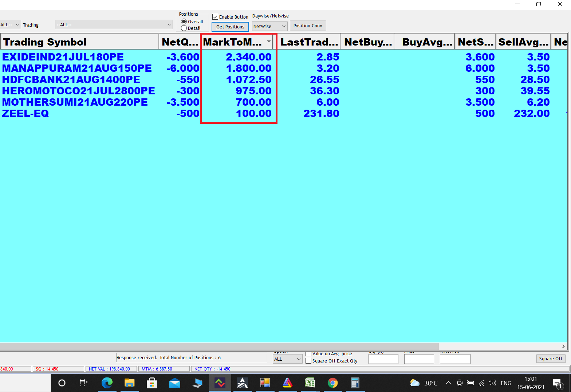
Task: Click the 231.80 last traded price
Action: click(x=321, y=113)
